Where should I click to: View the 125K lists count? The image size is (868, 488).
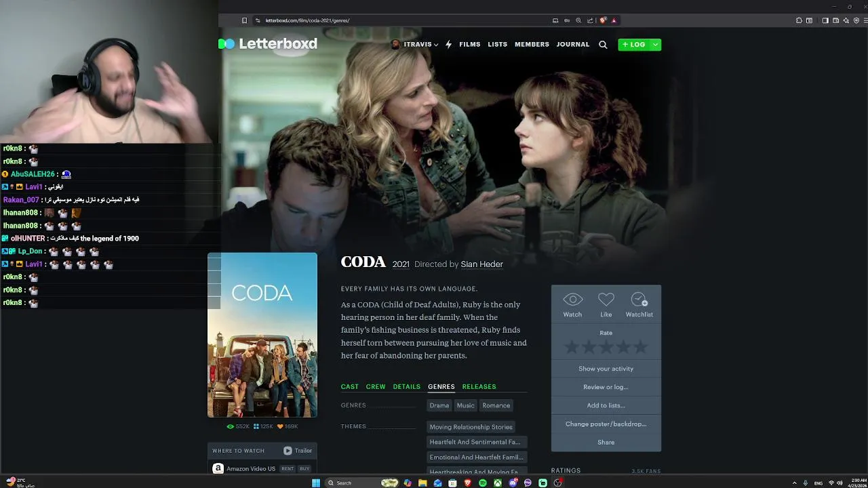click(x=263, y=426)
